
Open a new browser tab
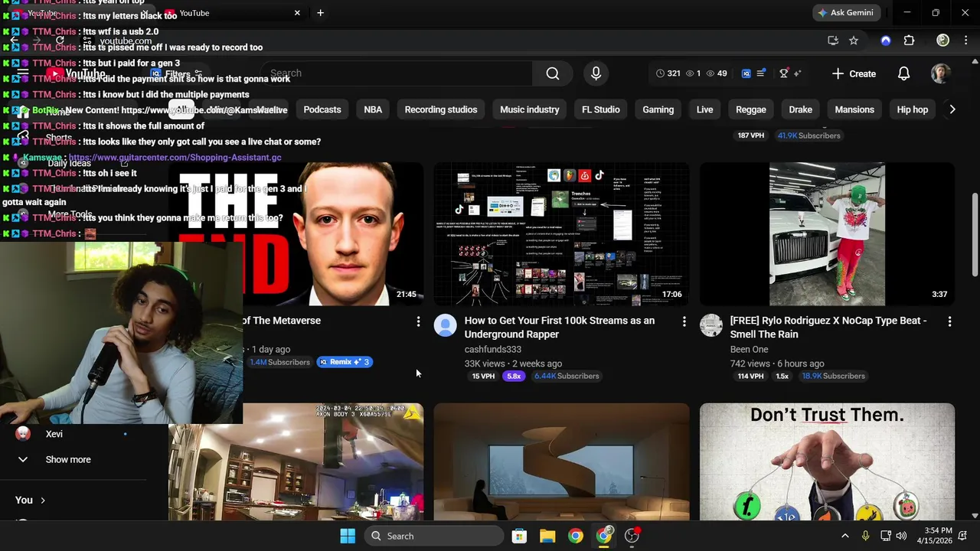(320, 12)
